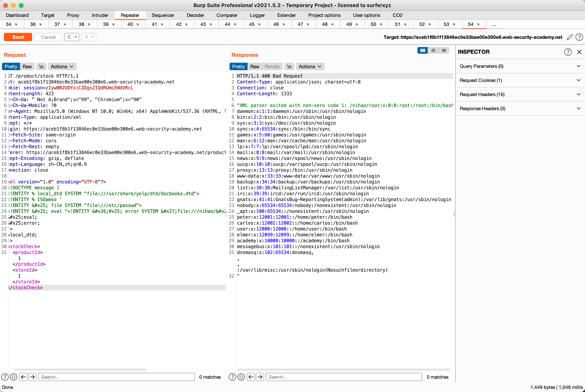Toggle request non-printable \n characters

pos(41,66)
